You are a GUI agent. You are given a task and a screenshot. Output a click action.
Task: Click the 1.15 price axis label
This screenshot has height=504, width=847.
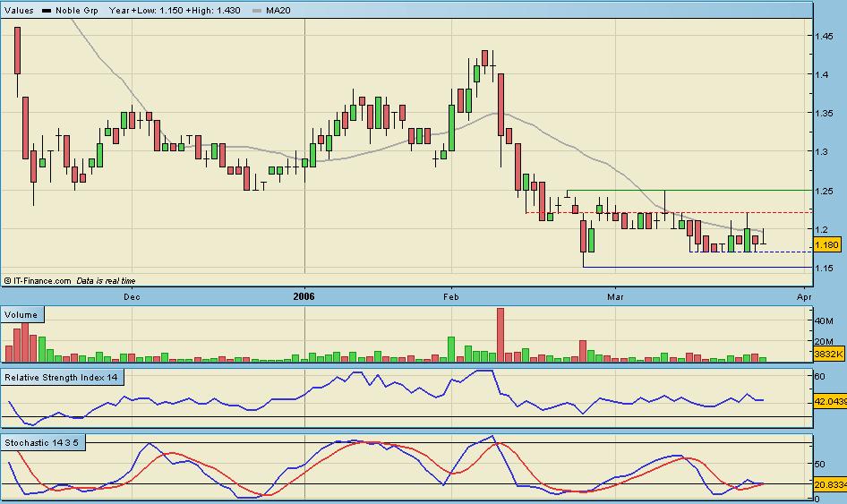point(824,269)
